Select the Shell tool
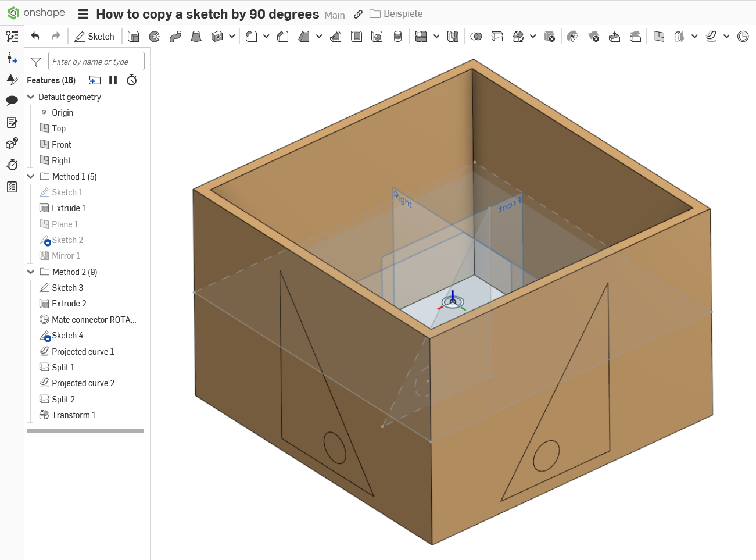Viewport: 756px width, 560px height. coord(357,36)
